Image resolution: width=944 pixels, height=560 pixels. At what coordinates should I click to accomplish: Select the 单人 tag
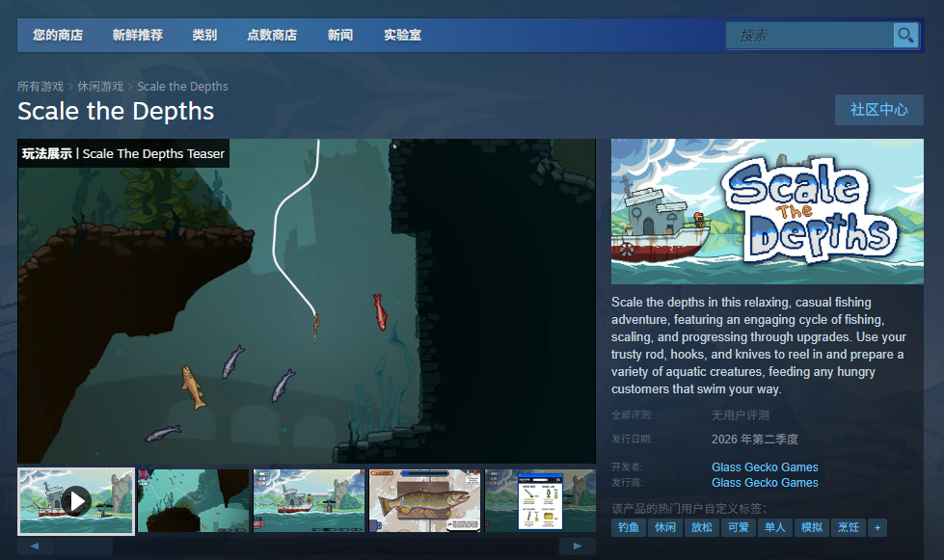tap(775, 527)
